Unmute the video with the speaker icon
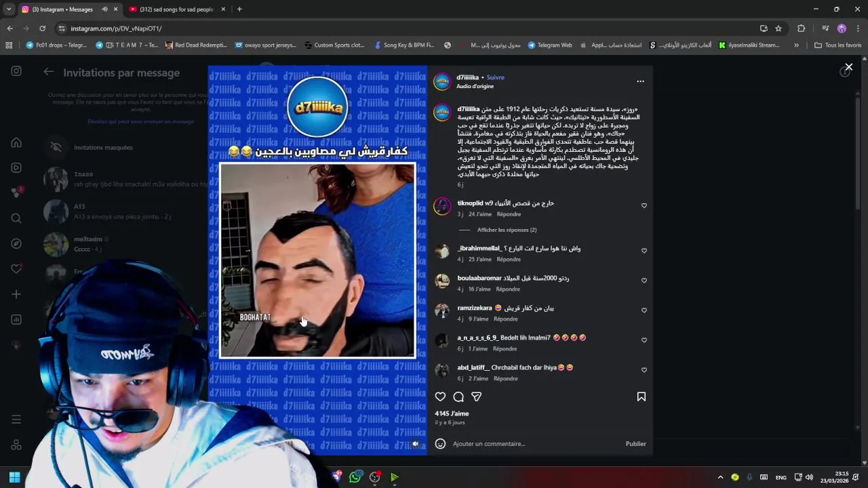This screenshot has height=488, width=868. tap(416, 444)
